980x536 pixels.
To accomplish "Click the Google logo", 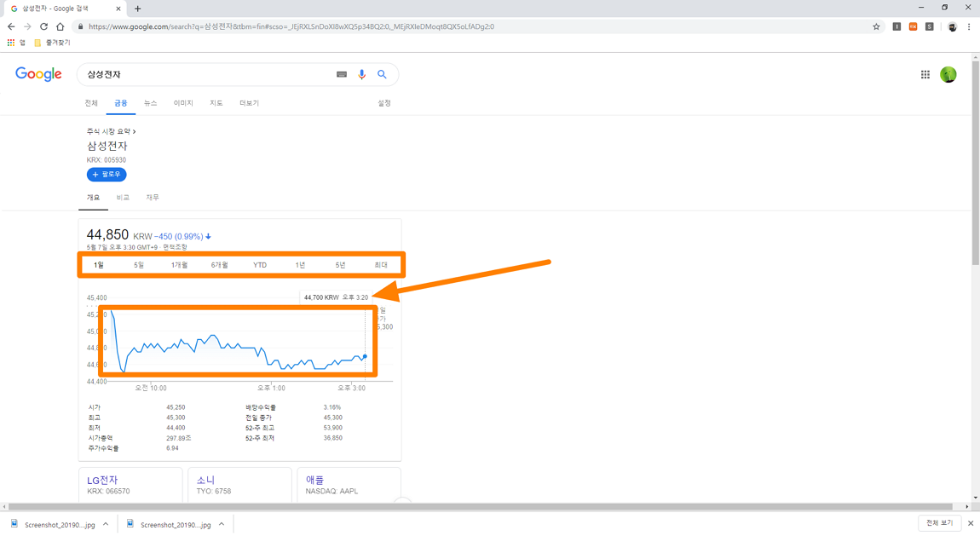I will (38, 74).
